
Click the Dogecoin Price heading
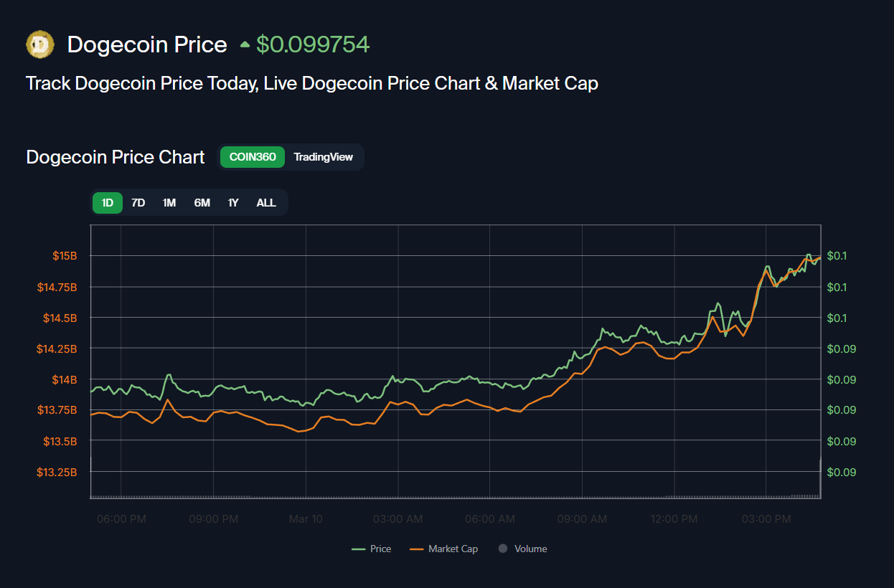tap(147, 44)
